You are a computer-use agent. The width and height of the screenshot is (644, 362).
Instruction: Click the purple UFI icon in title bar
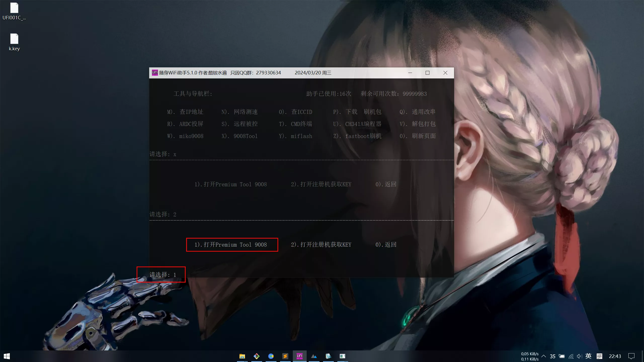[155, 73]
